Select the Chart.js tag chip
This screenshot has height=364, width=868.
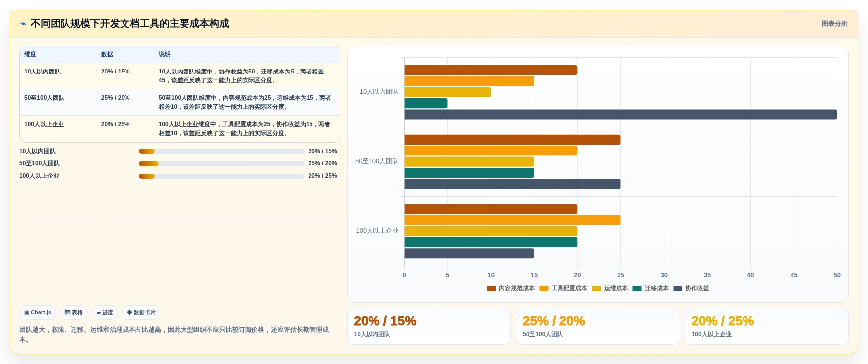point(38,312)
